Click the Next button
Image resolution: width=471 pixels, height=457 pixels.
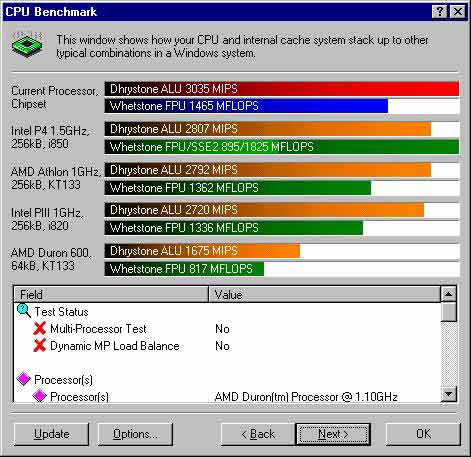click(x=333, y=434)
